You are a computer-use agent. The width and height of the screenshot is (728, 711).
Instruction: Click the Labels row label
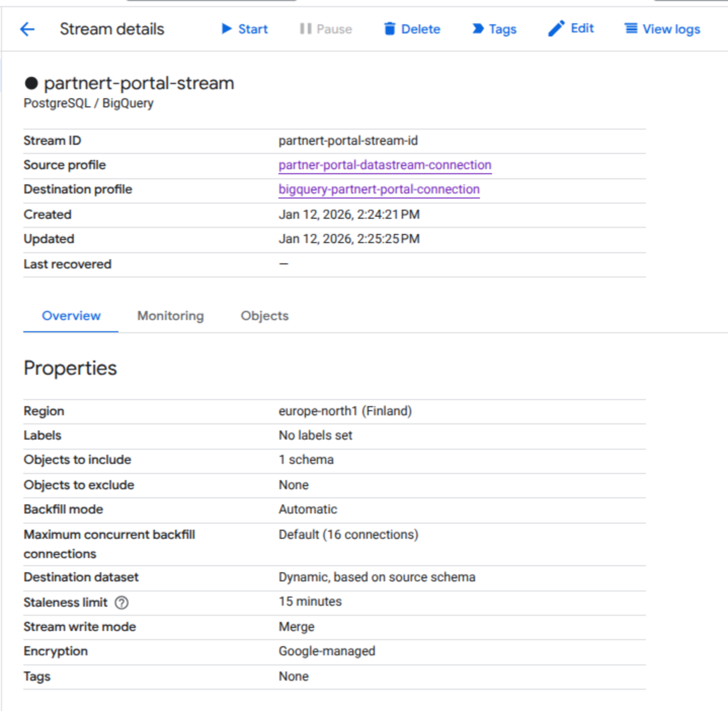[43, 436]
